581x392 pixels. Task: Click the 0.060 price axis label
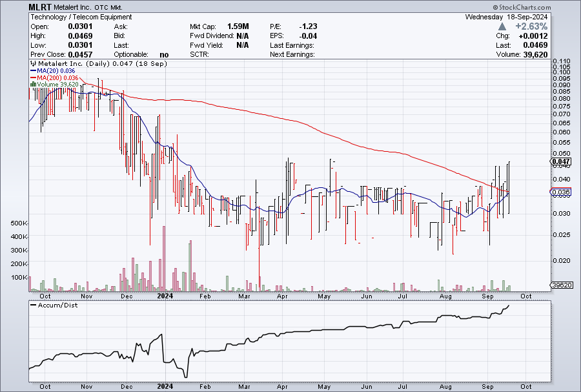tap(562, 132)
